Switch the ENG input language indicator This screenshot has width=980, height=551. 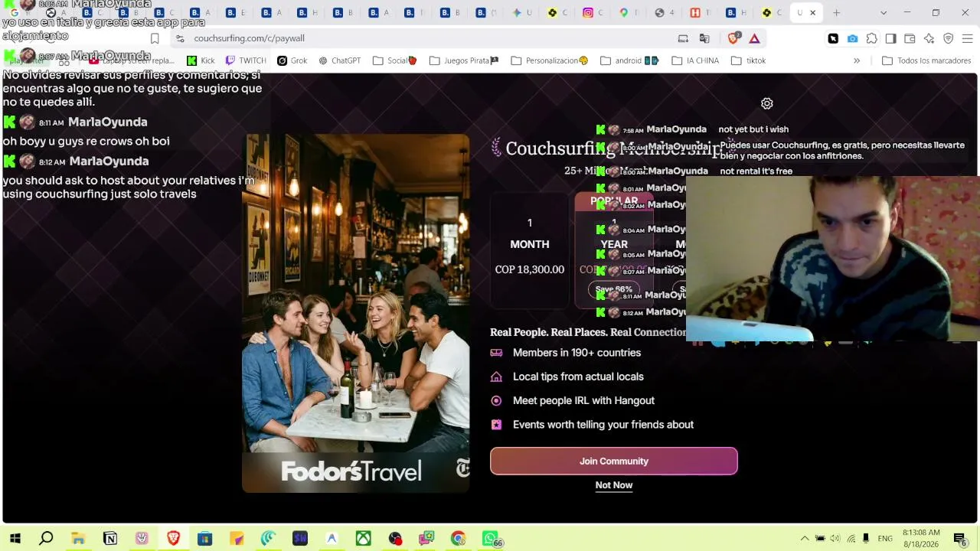click(885, 539)
